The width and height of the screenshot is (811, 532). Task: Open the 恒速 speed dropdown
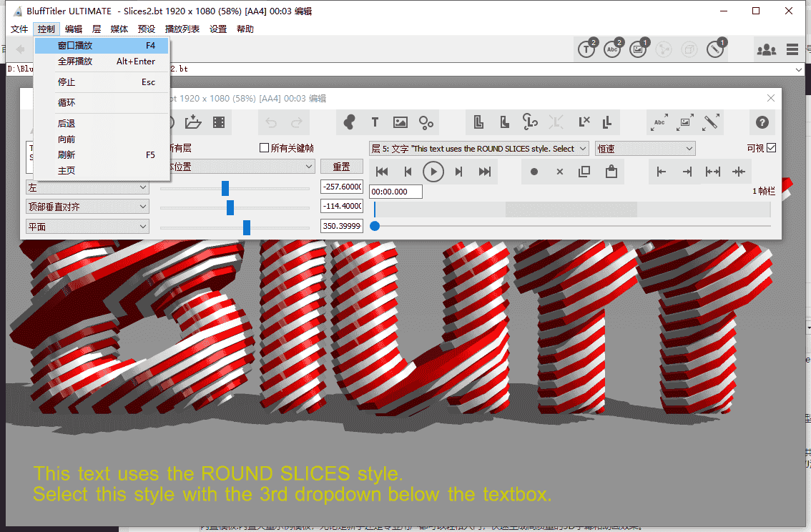(644, 148)
